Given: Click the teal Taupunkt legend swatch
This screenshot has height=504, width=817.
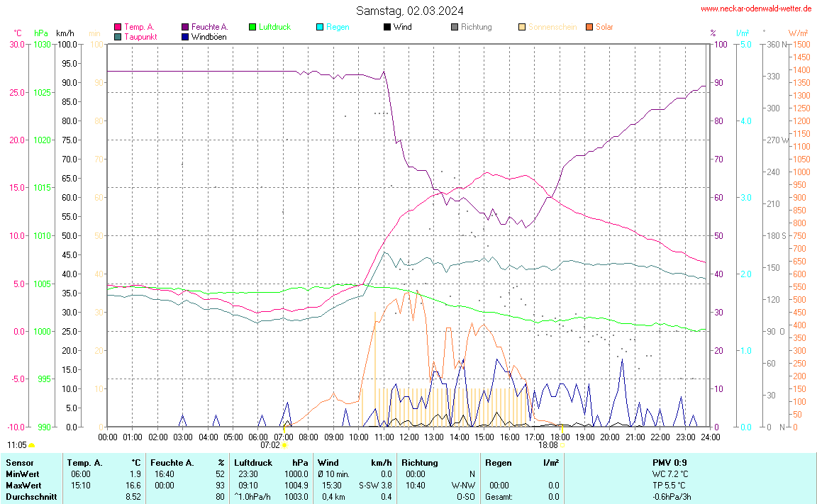Looking at the screenshot, I should [x=118, y=36].
